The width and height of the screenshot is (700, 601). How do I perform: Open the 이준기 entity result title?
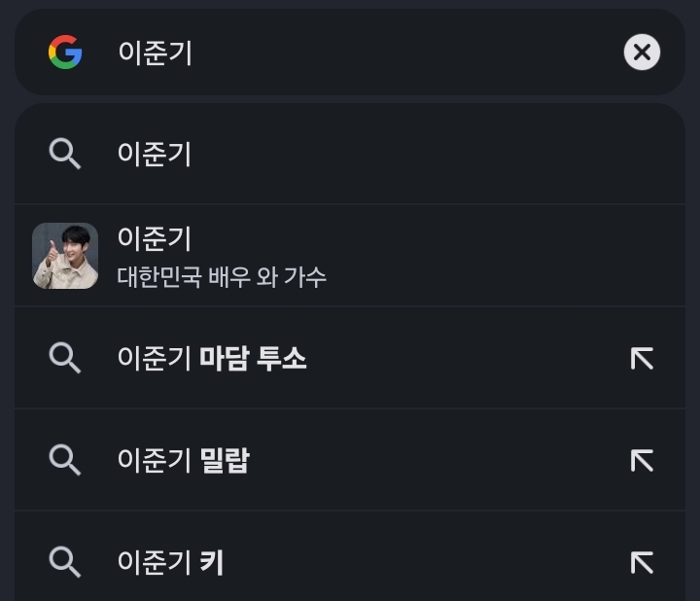click(155, 238)
